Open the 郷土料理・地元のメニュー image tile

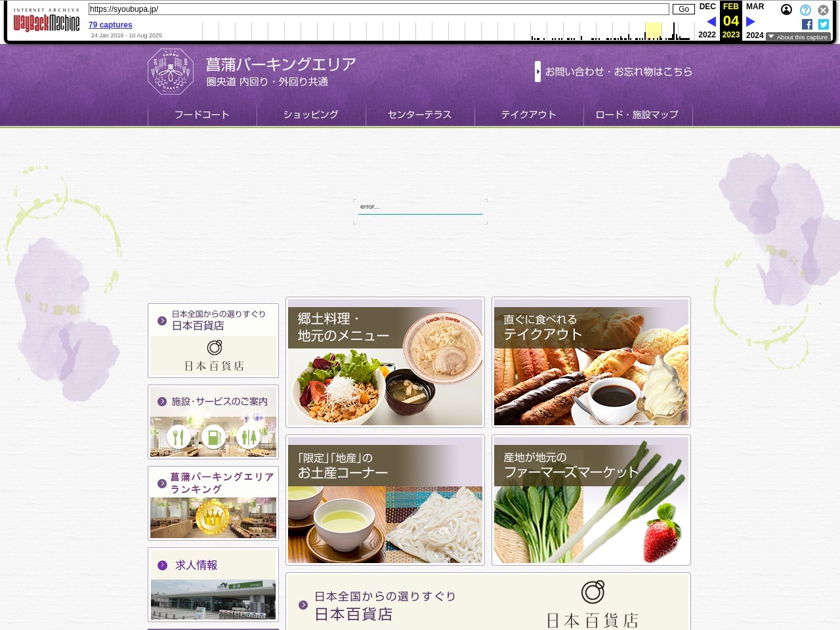pyautogui.click(x=385, y=362)
